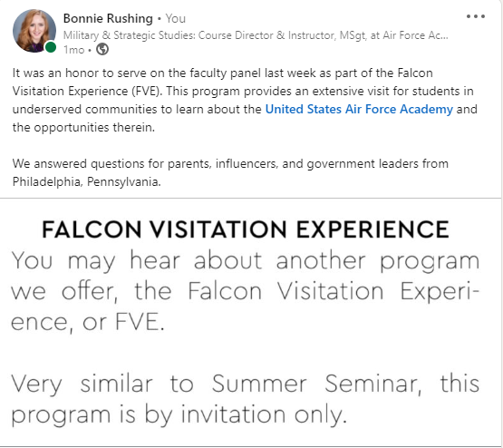This screenshot has width=503, height=448.
Task: Click the Military & Strategic Studies headline
Action: [x=256, y=35]
